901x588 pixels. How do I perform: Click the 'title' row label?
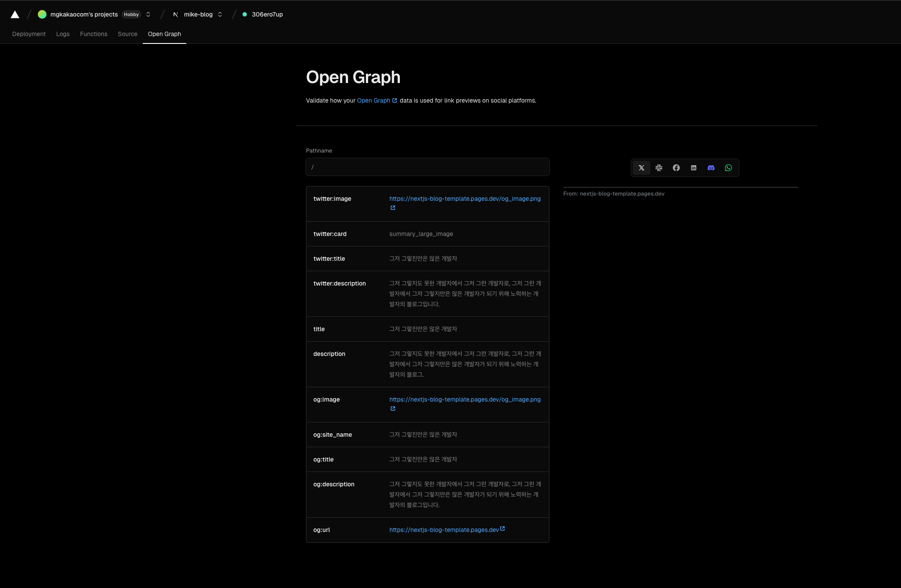(319, 329)
